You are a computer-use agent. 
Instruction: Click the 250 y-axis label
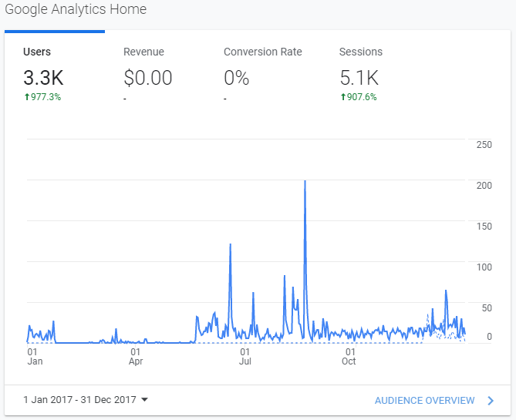(x=484, y=145)
